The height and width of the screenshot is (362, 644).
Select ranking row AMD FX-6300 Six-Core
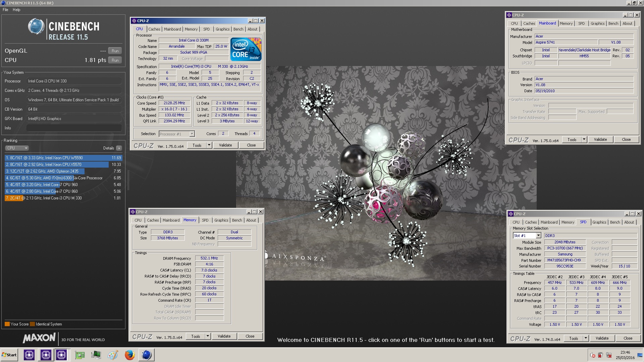click(x=63, y=178)
